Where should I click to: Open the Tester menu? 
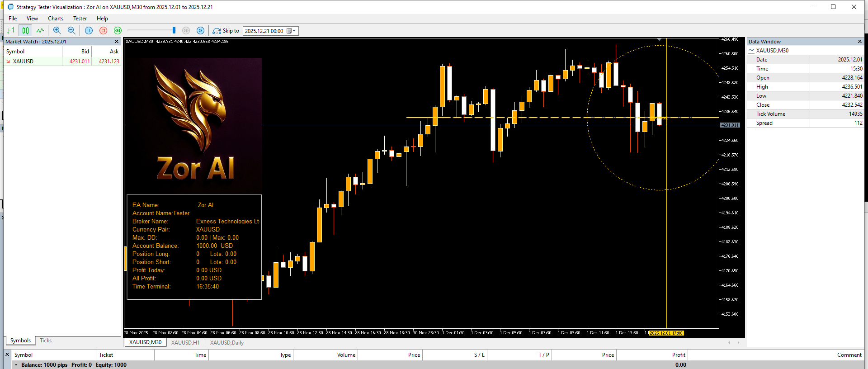coord(80,19)
